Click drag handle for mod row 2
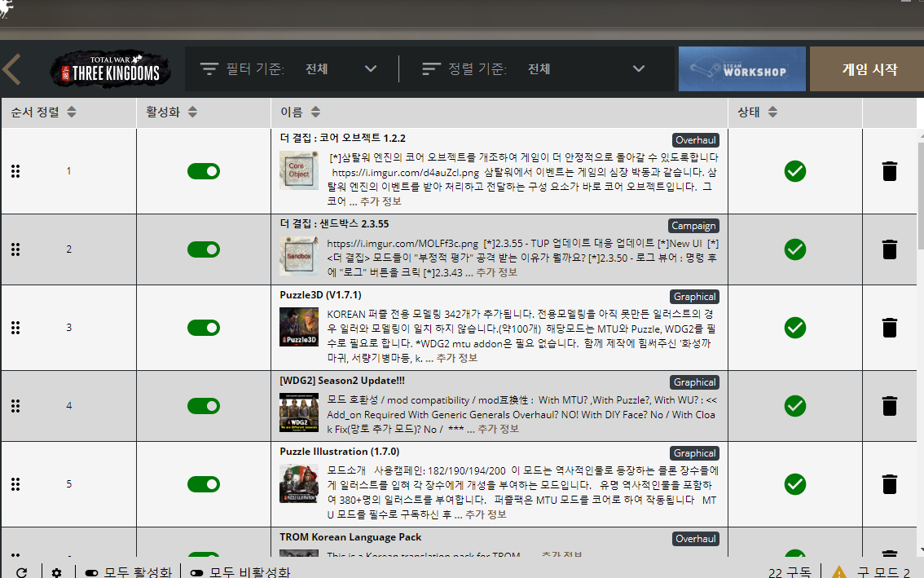The image size is (924, 578). (15, 249)
